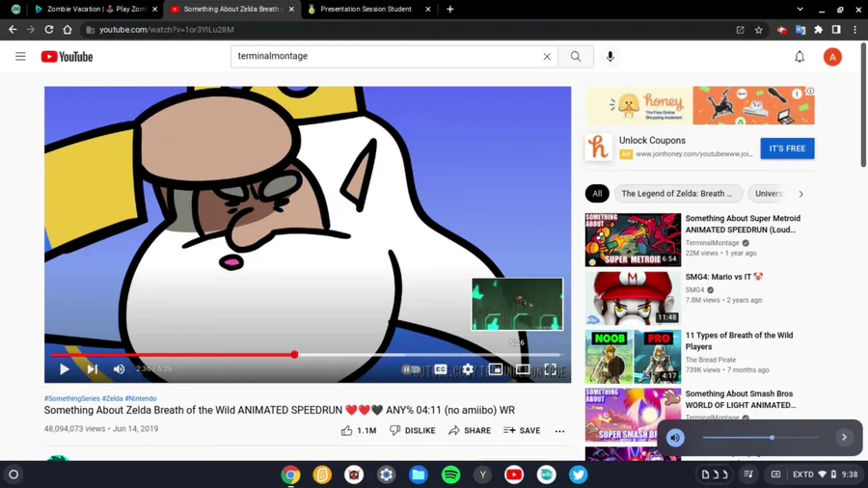Screen dimensions: 868x488
Task: Click the IT'S FREE ad button
Action: tap(787, 149)
